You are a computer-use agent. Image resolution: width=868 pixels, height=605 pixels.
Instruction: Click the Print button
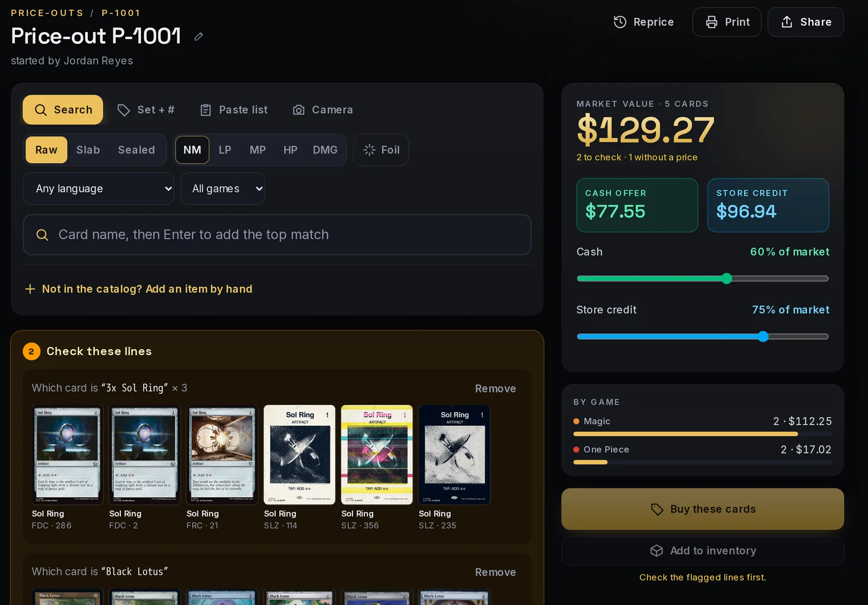click(x=727, y=22)
